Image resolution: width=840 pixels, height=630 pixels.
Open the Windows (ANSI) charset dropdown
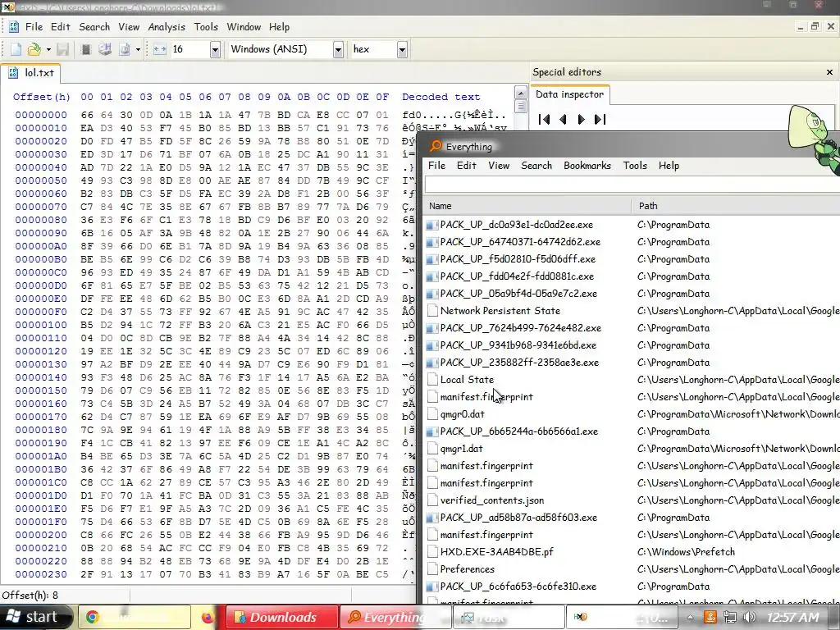point(338,50)
